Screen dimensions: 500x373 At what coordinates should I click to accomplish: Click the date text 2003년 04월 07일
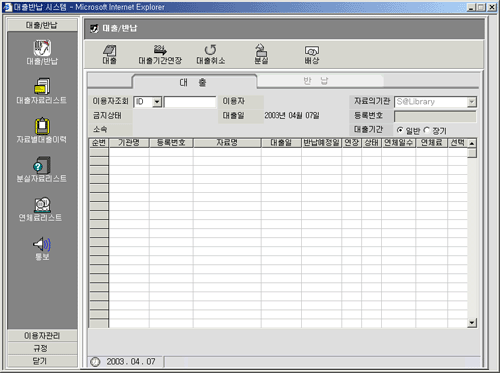[x=292, y=116]
